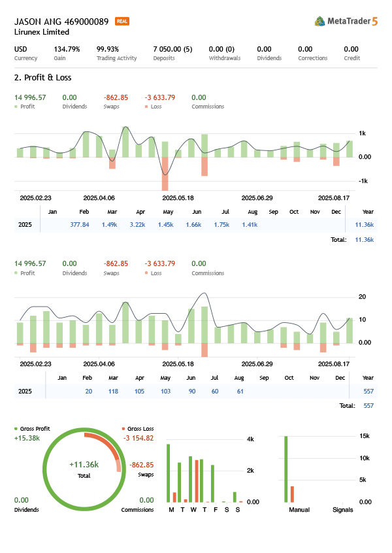
Task: Click the 'Total: 557' summary value
Action: (368, 406)
